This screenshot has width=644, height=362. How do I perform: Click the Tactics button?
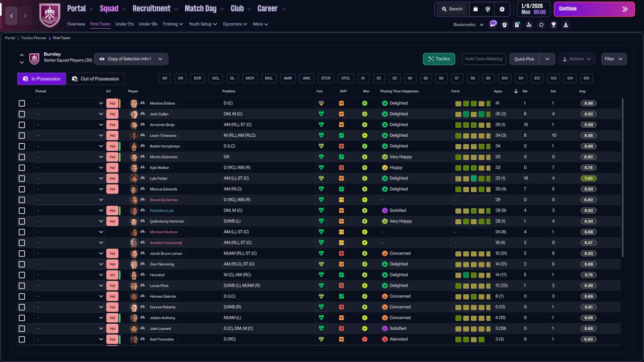[439, 59]
